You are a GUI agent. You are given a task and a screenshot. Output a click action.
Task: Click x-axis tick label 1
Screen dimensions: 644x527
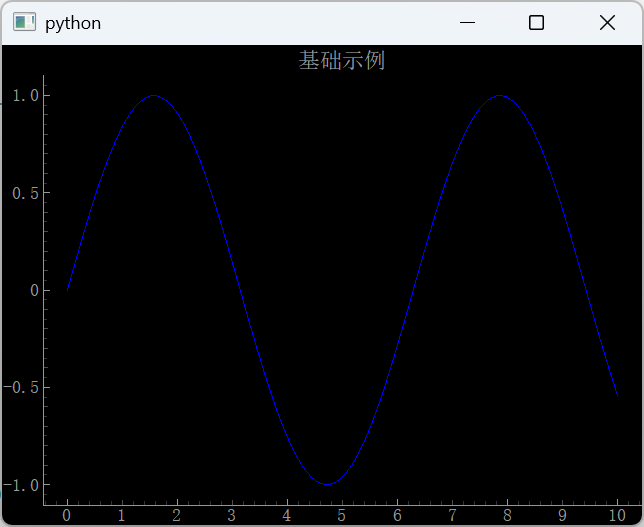click(x=122, y=515)
